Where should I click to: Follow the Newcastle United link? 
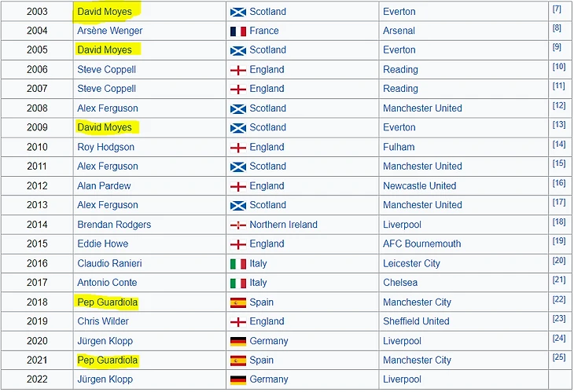coord(419,186)
